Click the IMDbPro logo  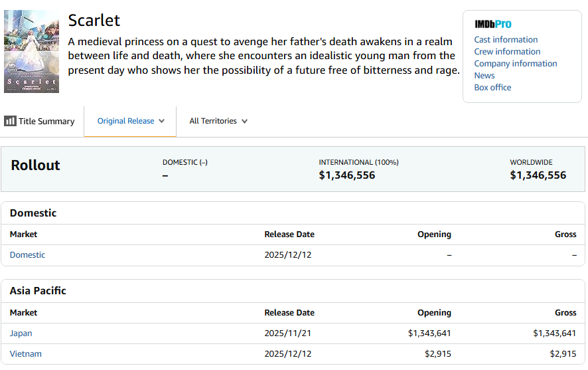(492, 24)
